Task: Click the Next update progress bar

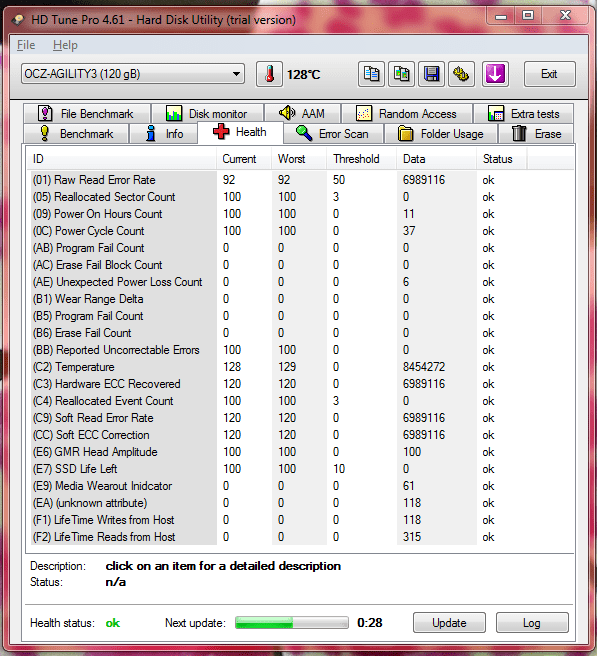Action: pos(292,623)
